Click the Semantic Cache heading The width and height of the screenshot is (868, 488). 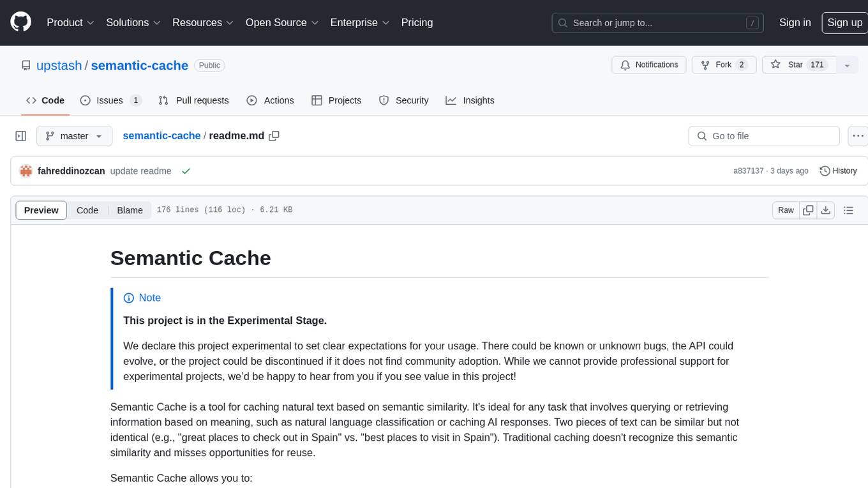pyautogui.click(x=190, y=257)
